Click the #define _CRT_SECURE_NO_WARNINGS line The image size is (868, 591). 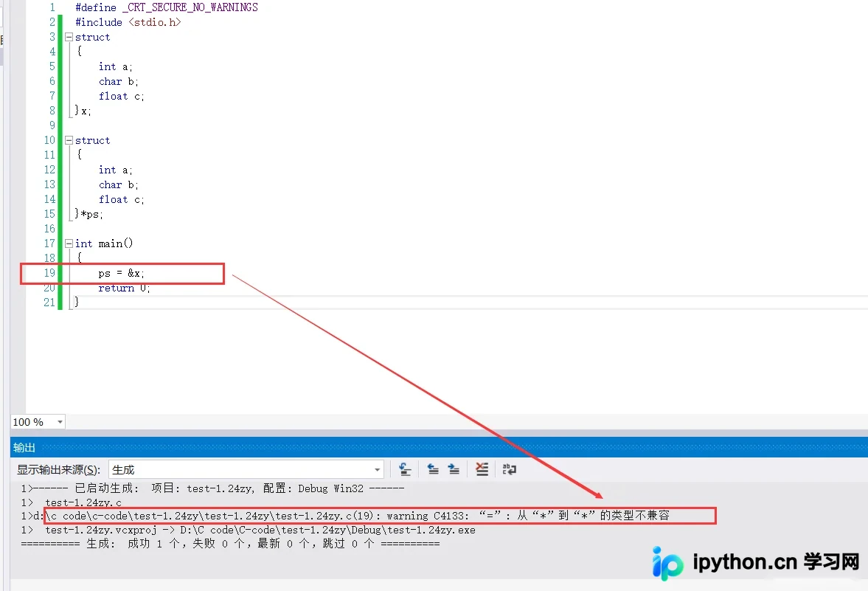[x=167, y=8]
